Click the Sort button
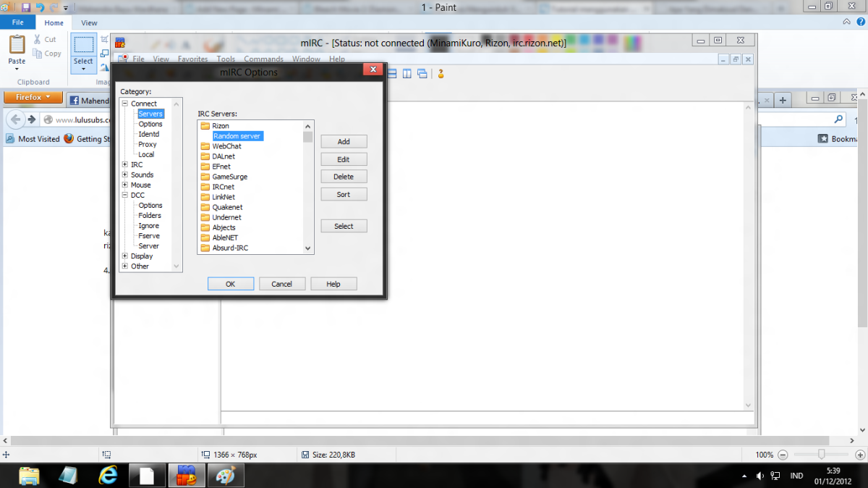This screenshot has height=488, width=868. 344,194
